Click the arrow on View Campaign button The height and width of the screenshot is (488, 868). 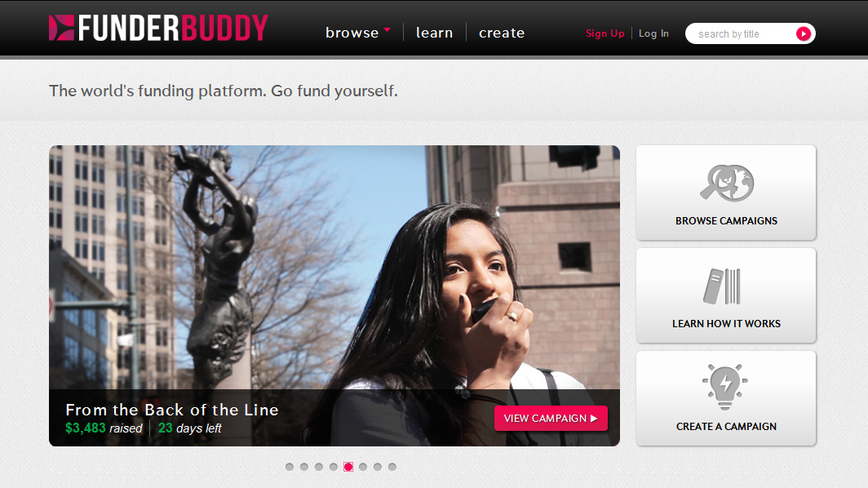click(x=594, y=419)
